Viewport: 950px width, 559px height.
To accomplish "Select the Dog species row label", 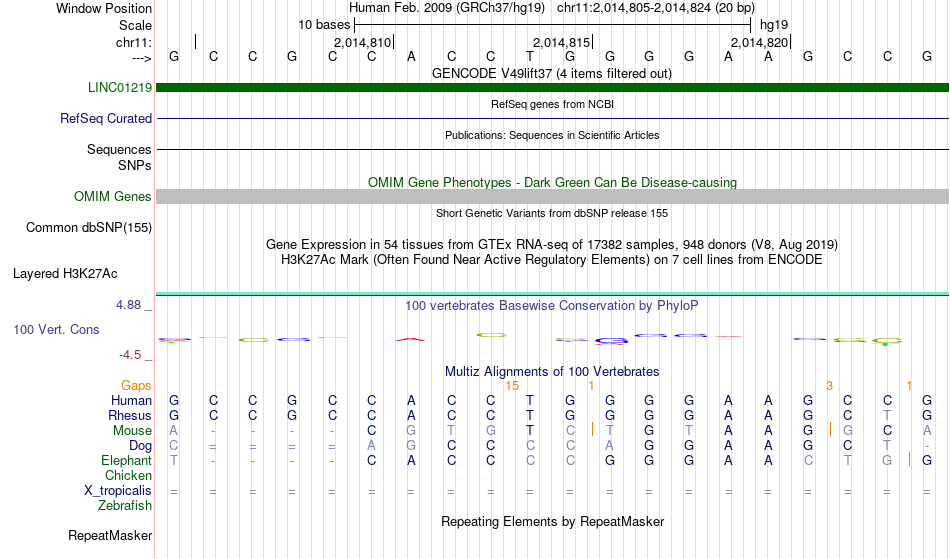I will point(141,446).
